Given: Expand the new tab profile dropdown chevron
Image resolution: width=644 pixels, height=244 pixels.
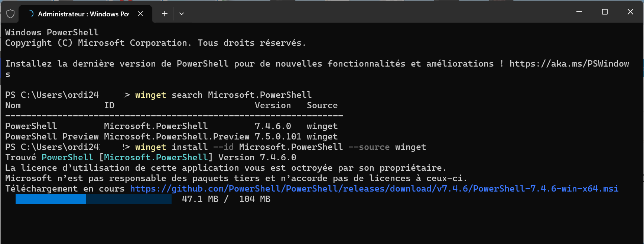Looking at the screenshot, I should pyautogui.click(x=182, y=14).
